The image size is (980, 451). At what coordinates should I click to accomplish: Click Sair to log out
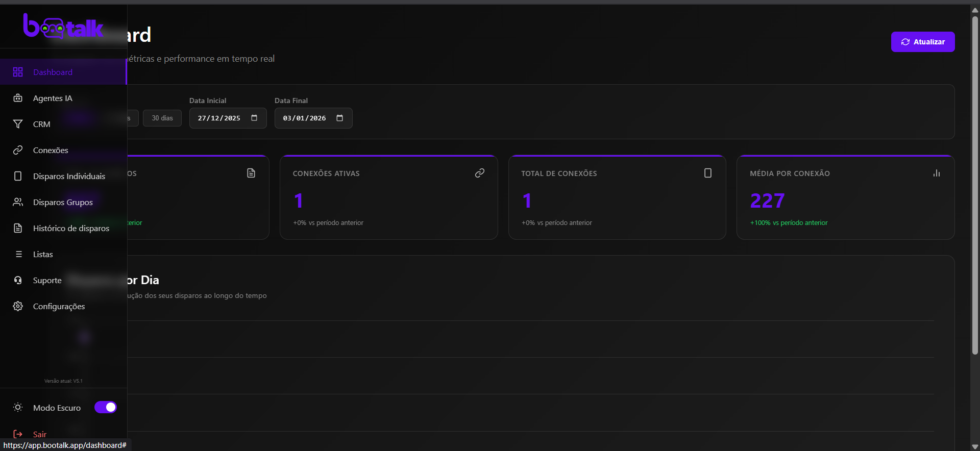pos(39,434)
